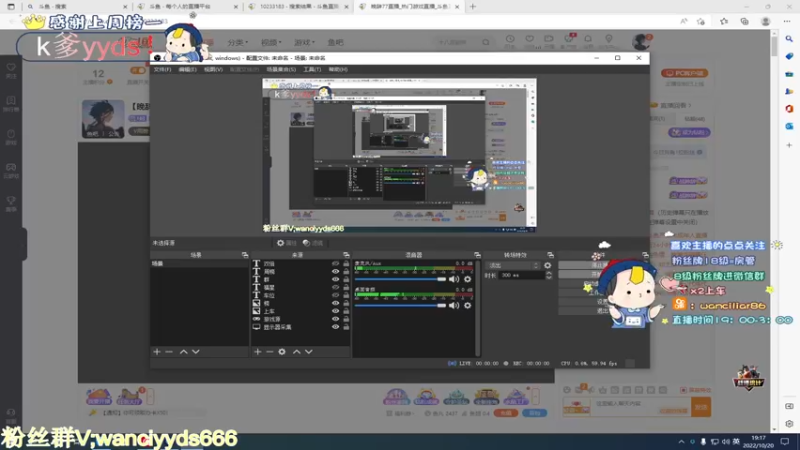
Task: Toggle lock on 显示器采集 source
Action: tap(346, 327)
